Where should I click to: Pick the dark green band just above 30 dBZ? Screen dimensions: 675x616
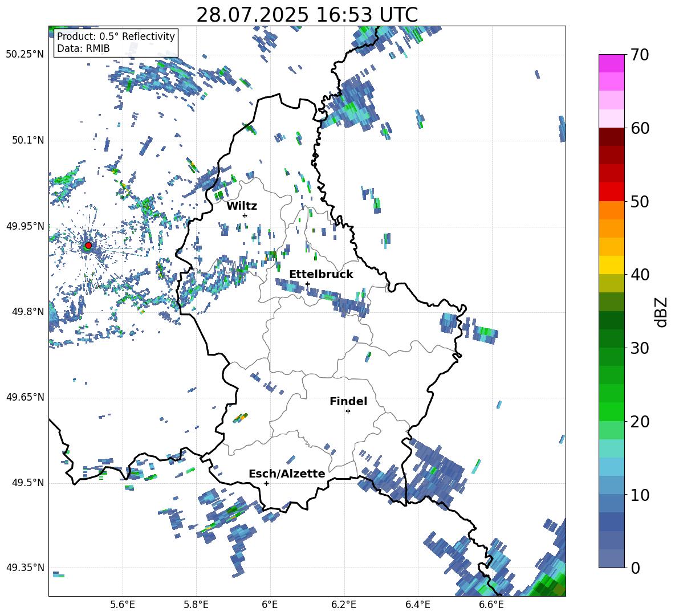pyautogui.click(x=611, y=338)
